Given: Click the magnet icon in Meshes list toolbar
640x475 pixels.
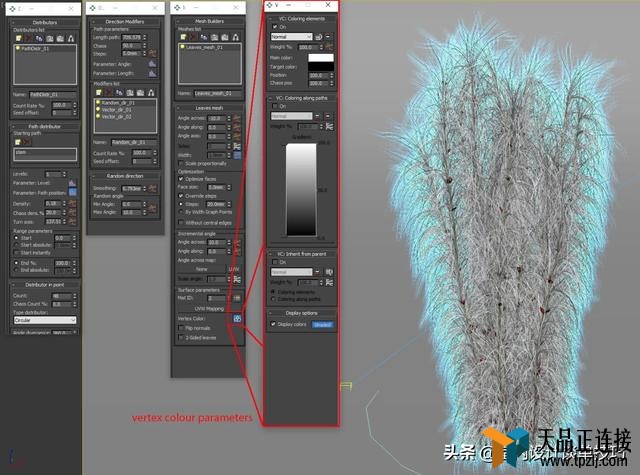Looking at the screenshot, I should point(236,37).
